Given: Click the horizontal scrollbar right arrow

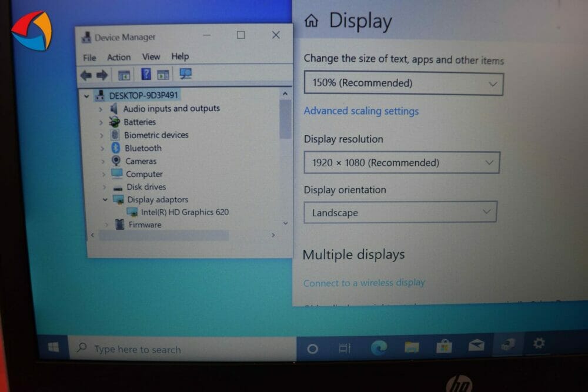Looking at the screenshot, I should pos(273,235).
